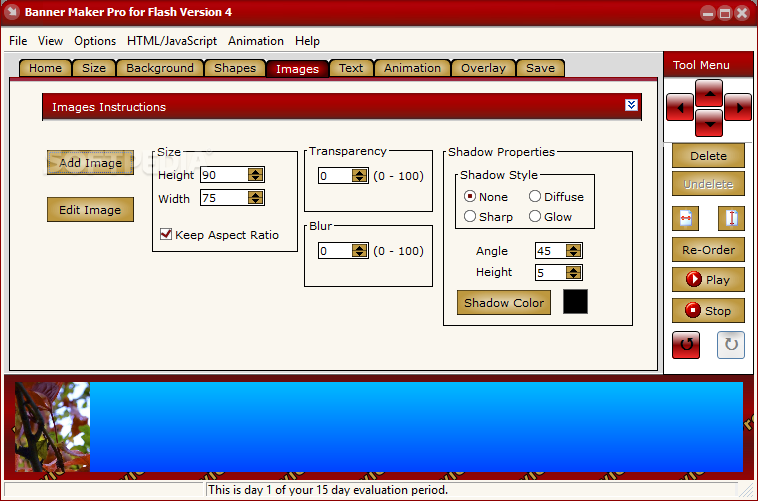758x501 pixels.
Task: Move selected item up with arrow
Action: tap(709, 93)
